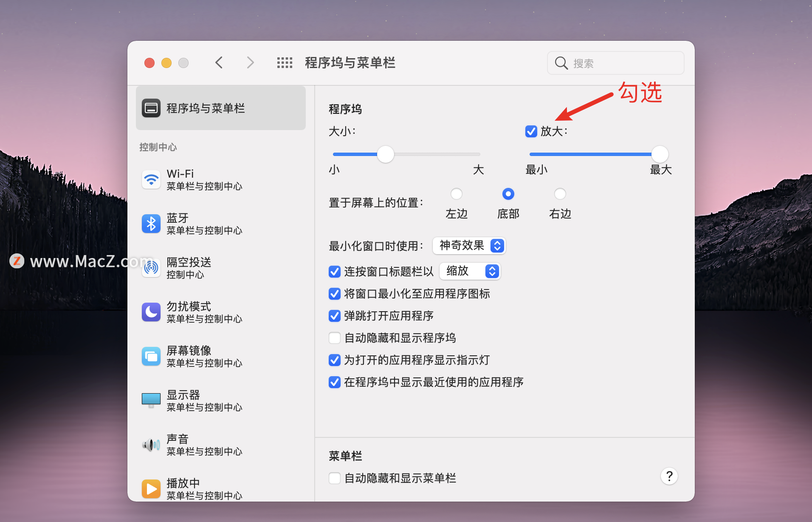Image resolution: width=812 pixels, height=522 pixels.
Task: Select the Wi-Fi sidebar row label
Action: [x=180, y=174]
